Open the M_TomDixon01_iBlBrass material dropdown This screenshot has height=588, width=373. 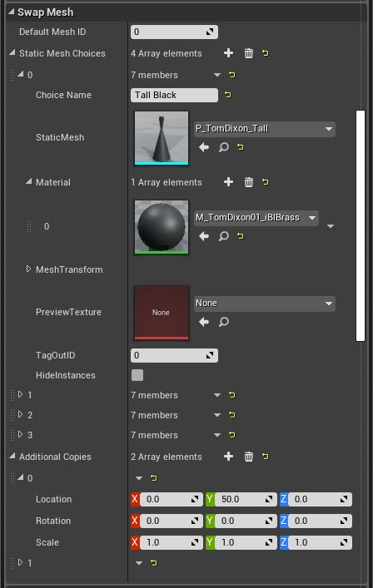256,218
